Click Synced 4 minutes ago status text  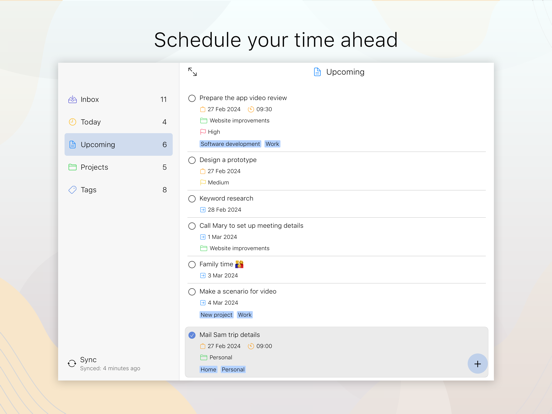pyautogui.click(x=110, y=368)
